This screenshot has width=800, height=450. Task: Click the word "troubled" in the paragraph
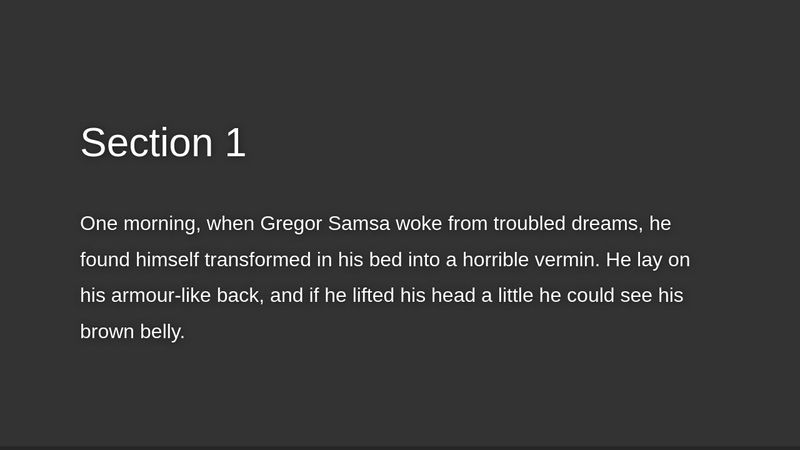(518, 223)
